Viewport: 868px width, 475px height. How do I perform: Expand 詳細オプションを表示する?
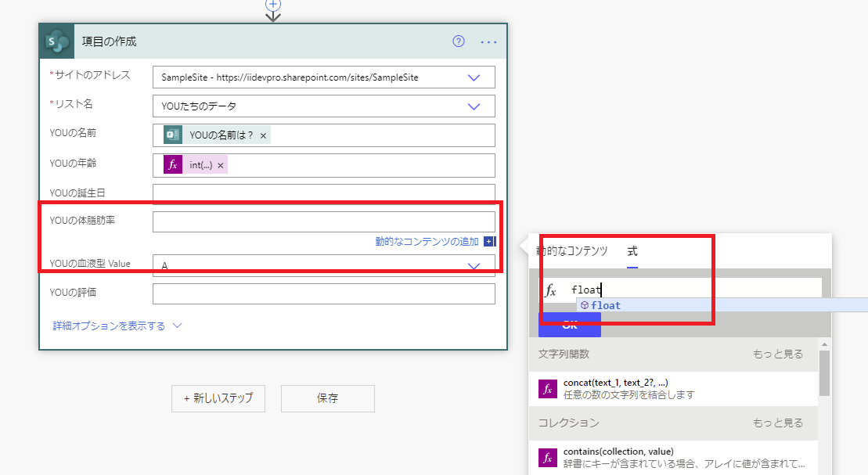(117, 326)
